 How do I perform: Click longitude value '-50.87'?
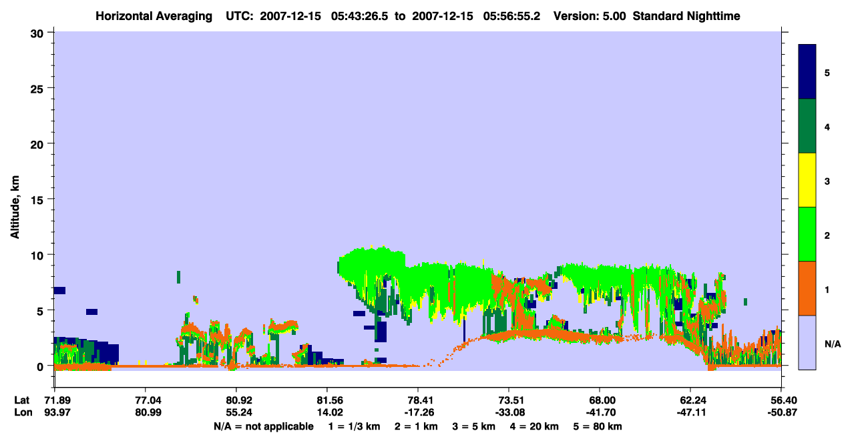click(x=781, y=412)
